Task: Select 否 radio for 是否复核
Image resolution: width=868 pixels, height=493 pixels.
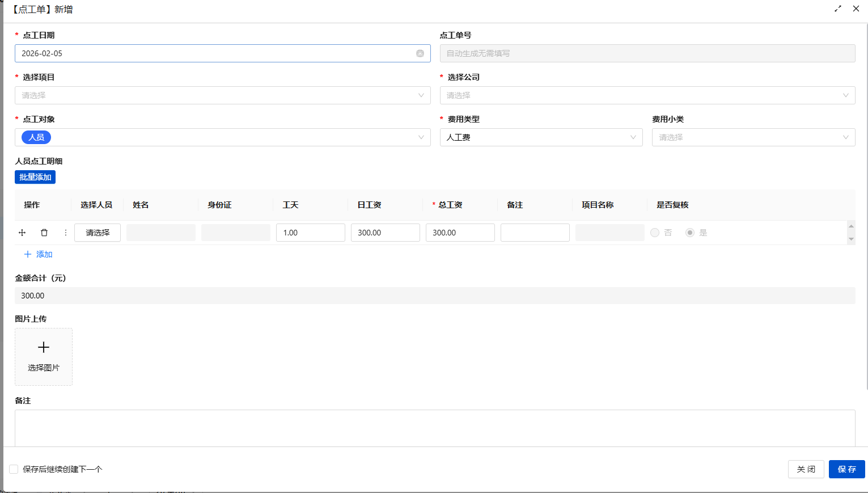Action: tap(655, 233)
